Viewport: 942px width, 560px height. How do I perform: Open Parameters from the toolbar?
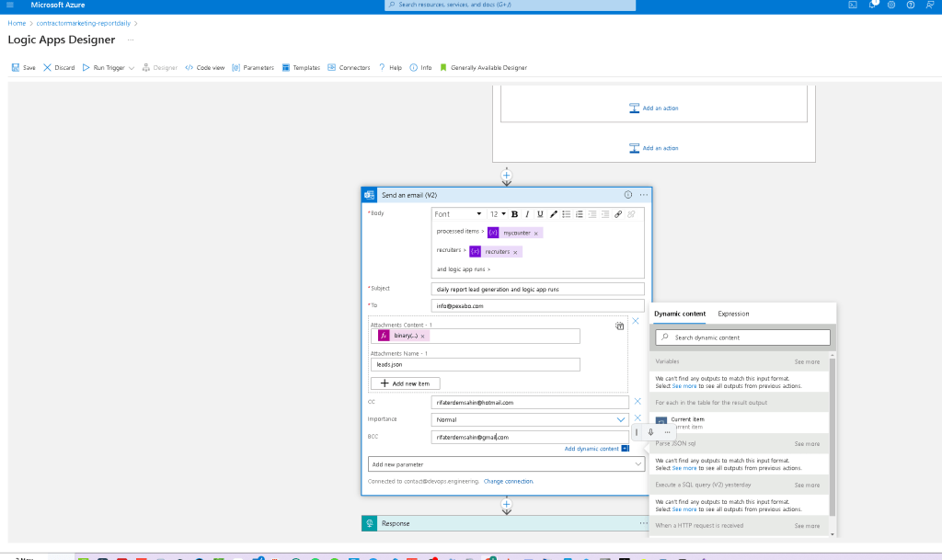click(253, 68)
